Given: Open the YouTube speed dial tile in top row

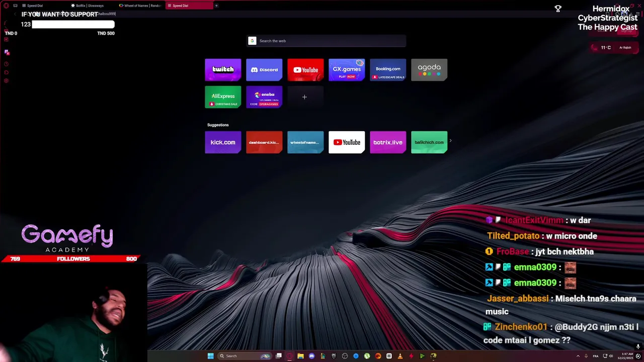Looking at the screenshot, I should (x=305, y=70).
